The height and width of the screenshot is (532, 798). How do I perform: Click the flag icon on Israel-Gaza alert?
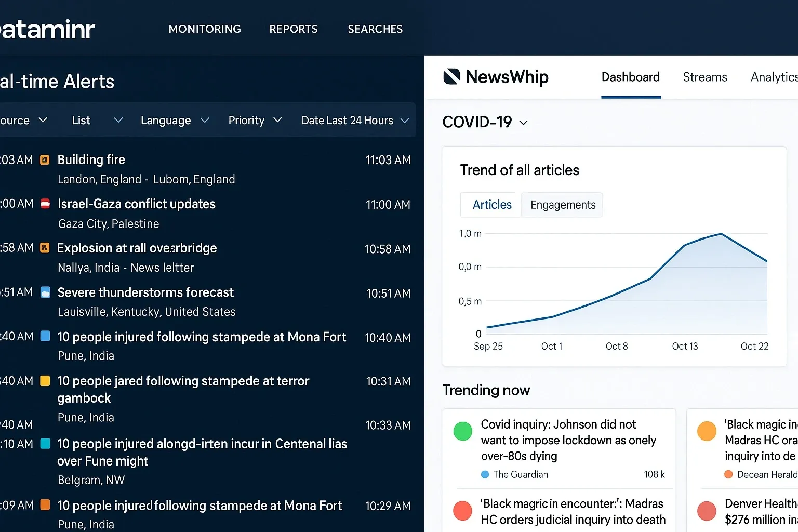click(45, 204)
